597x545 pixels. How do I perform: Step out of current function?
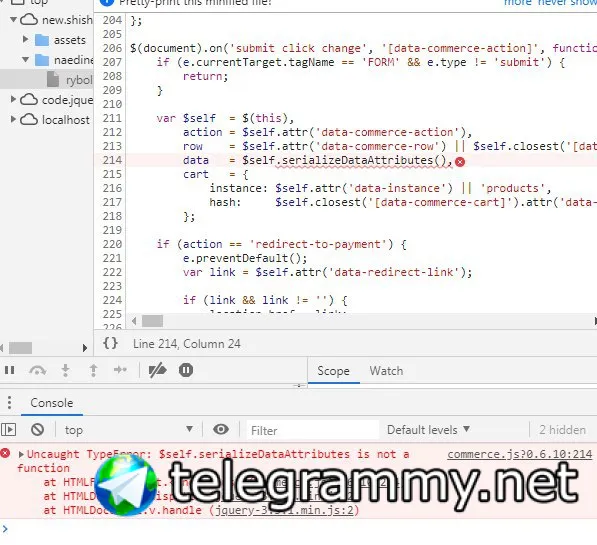point(93,370)
